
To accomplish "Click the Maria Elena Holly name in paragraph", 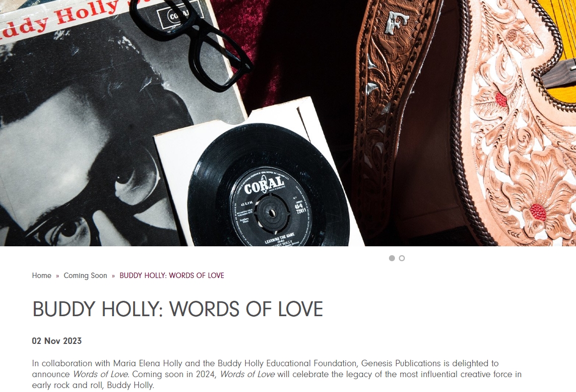I will point(148,363).
